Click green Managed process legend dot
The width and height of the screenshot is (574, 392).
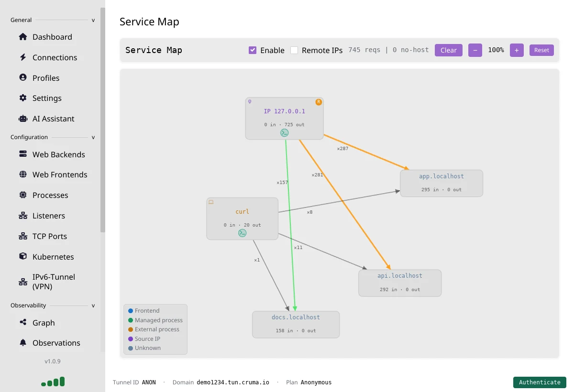click(131, 320)
